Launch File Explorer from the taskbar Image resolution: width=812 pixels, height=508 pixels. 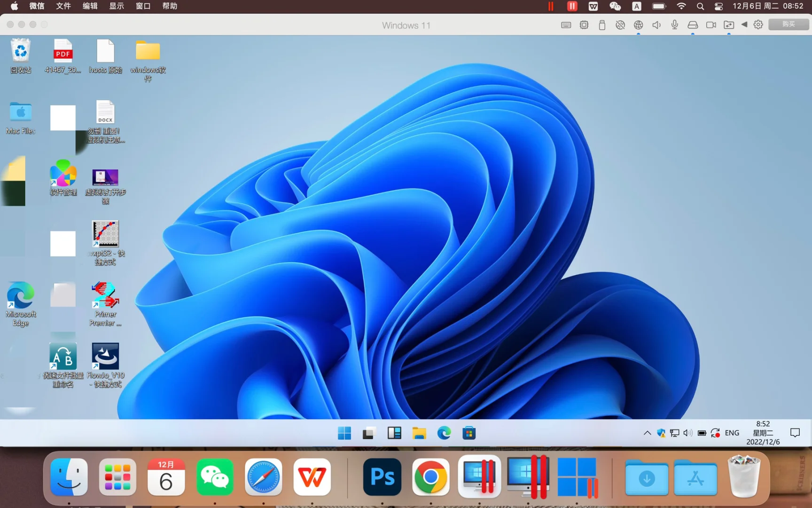(419, 433)
